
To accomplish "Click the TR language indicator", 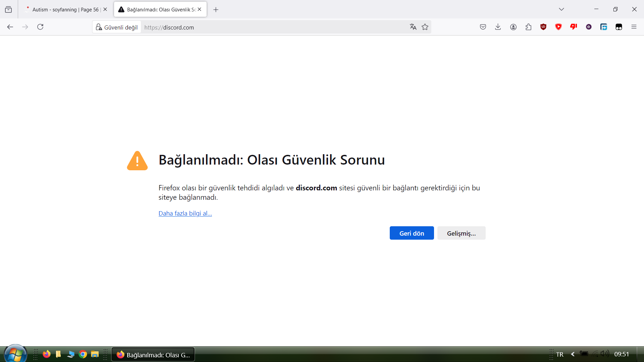I will (560, 354).
